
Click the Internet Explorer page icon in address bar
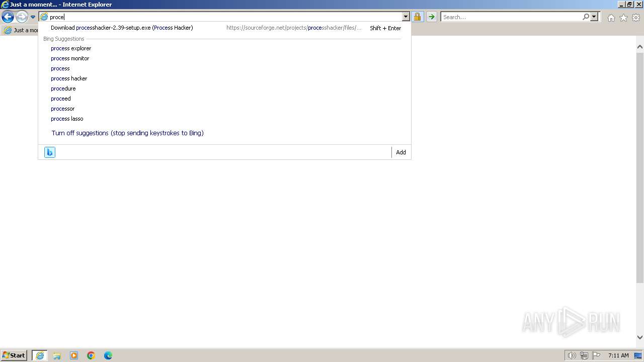[44, 17]
